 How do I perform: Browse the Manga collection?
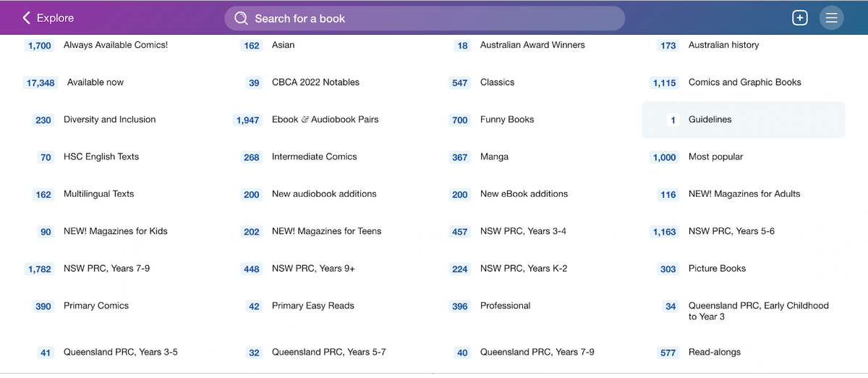[494, 157]
